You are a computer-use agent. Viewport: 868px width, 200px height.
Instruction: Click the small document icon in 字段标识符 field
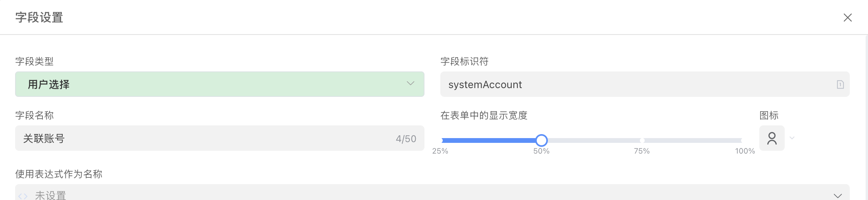840,85
